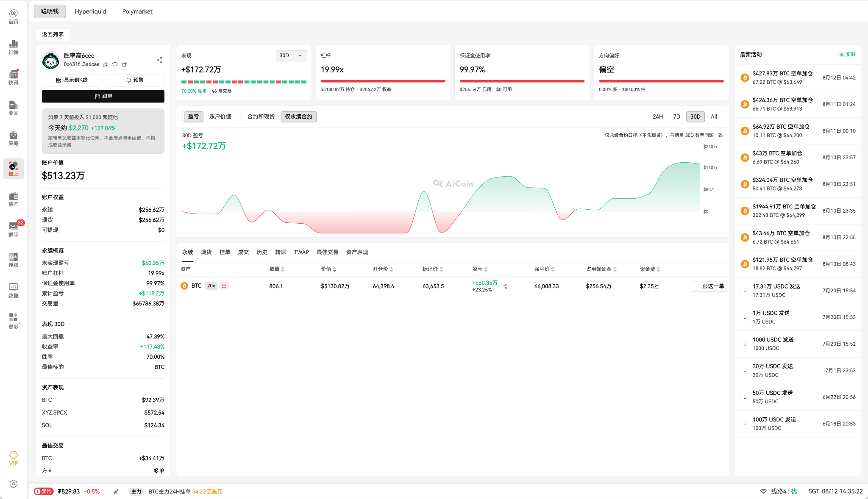Viewport: 868px width, 499px height.
Task: Open the TWAP tab link
Action: coord(301,252)
